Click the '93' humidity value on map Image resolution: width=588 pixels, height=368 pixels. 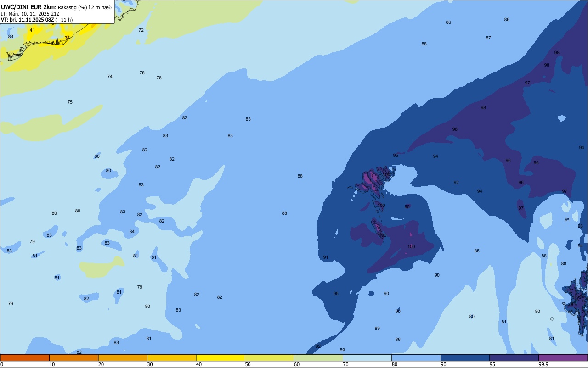[x=580, y=226]
